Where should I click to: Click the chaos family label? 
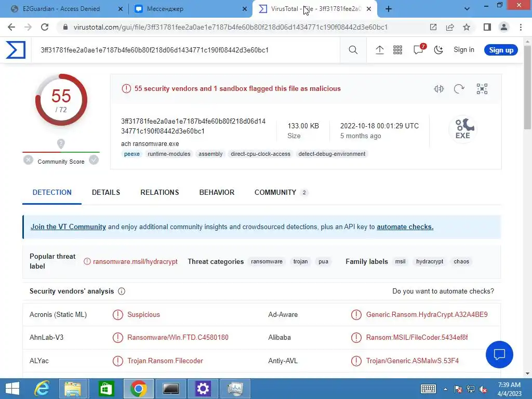click(461, 262)
